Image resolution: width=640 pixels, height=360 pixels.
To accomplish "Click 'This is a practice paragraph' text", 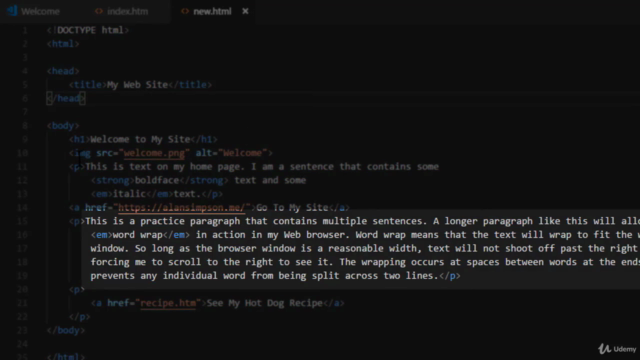I will tap(162, 221).
